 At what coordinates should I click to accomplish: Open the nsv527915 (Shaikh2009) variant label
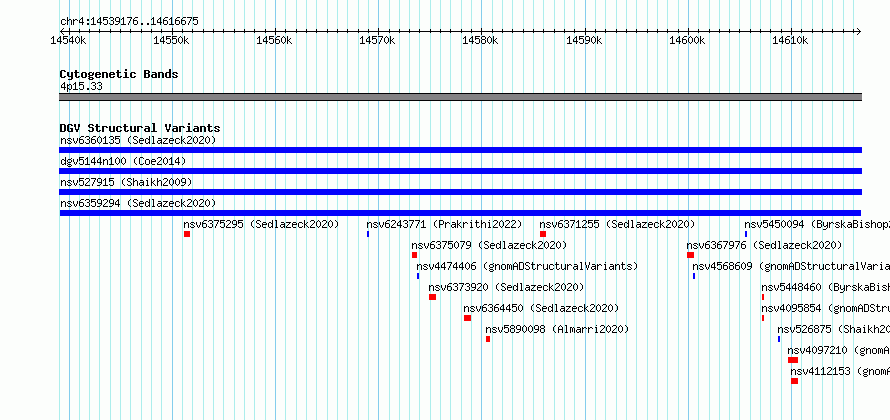point(126,182)
